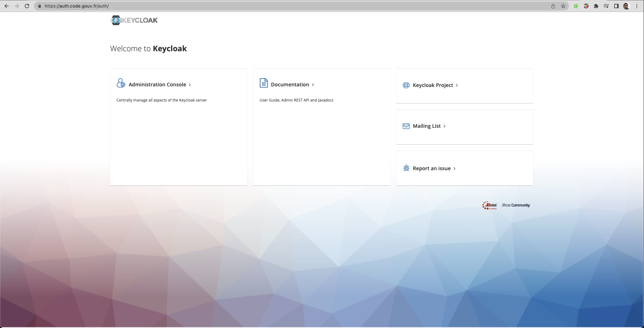644x328 pixels.
Task: Open the Chrome profile avatar
Action: (x=626, y=6)
